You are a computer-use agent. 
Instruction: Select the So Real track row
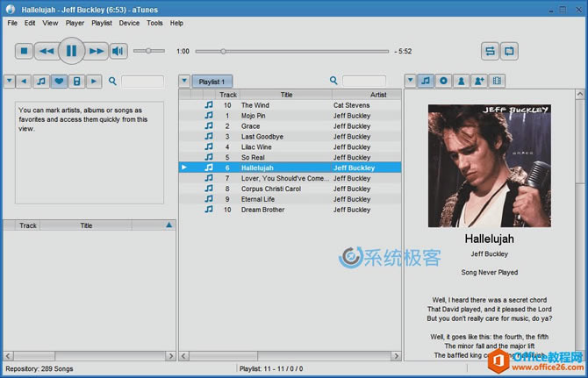pos(290,157)
